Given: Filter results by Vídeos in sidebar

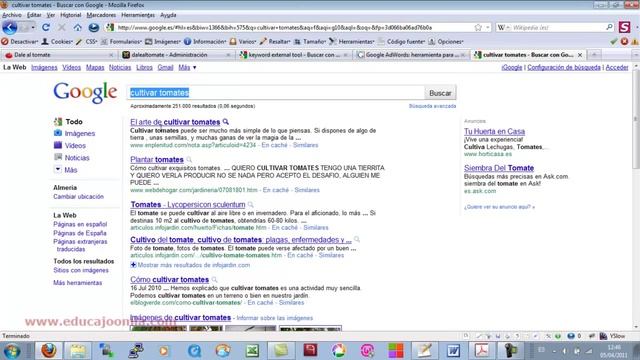Looking at the screenshot, I should tap(75, 146).
